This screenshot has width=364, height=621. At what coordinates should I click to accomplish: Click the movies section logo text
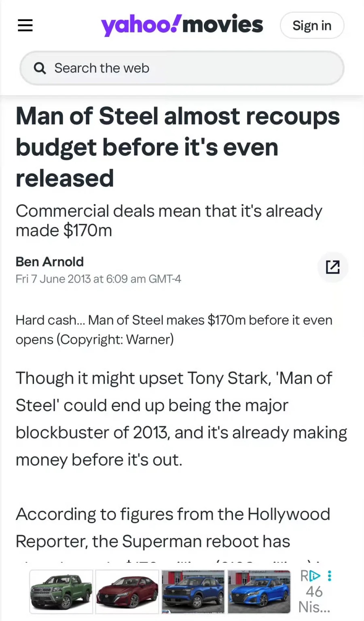pyautogui.click(x=223, y=24)
